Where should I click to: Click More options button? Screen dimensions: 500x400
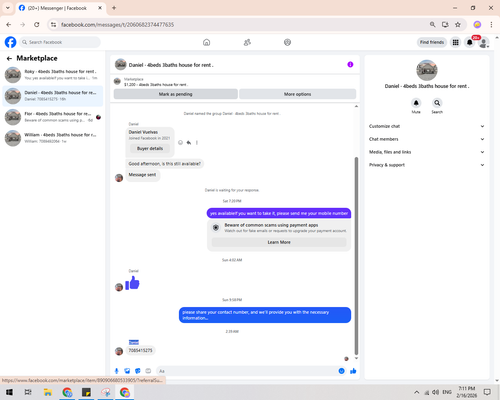297,94
